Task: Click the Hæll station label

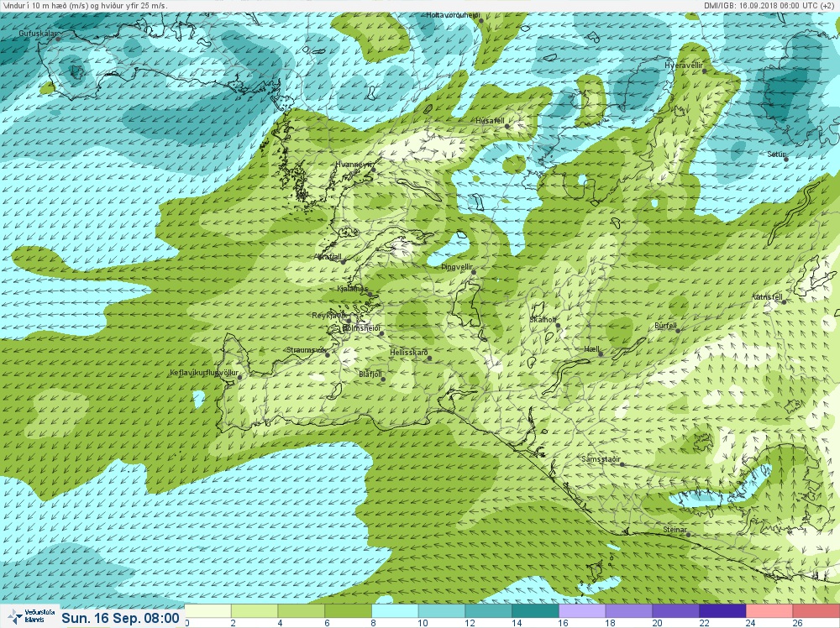Action: (591, 349)
